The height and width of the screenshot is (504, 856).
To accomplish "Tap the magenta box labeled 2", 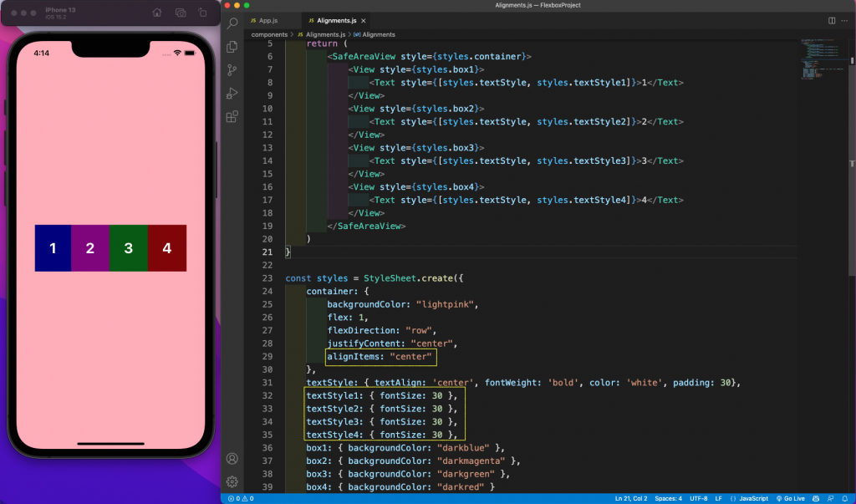I will coord(90,248).
